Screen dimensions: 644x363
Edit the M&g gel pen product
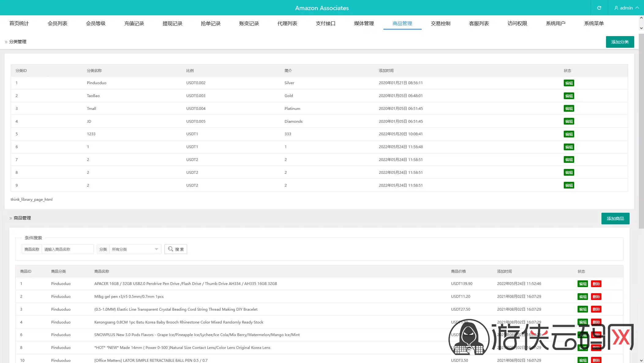coord(582,297)
